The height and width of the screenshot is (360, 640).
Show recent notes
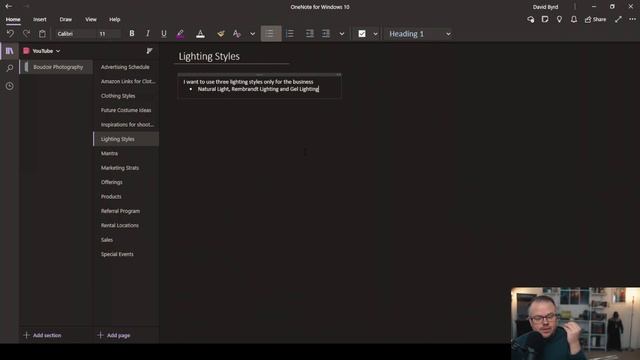tap(9, 86)
